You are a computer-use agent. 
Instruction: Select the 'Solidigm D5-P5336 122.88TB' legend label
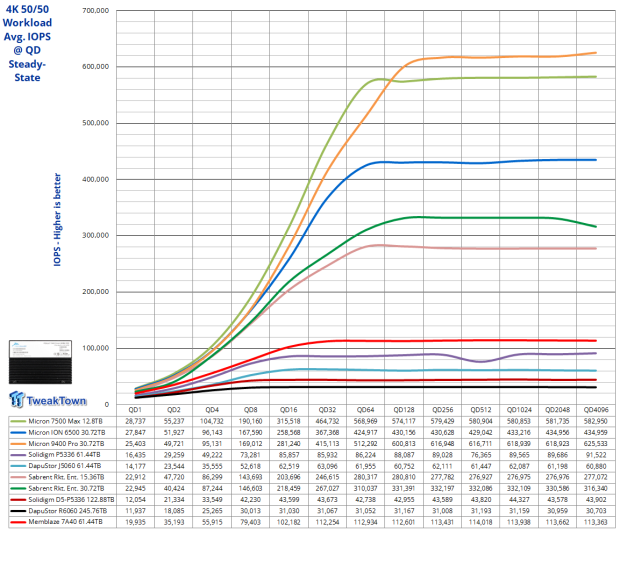tap(71, 500)
